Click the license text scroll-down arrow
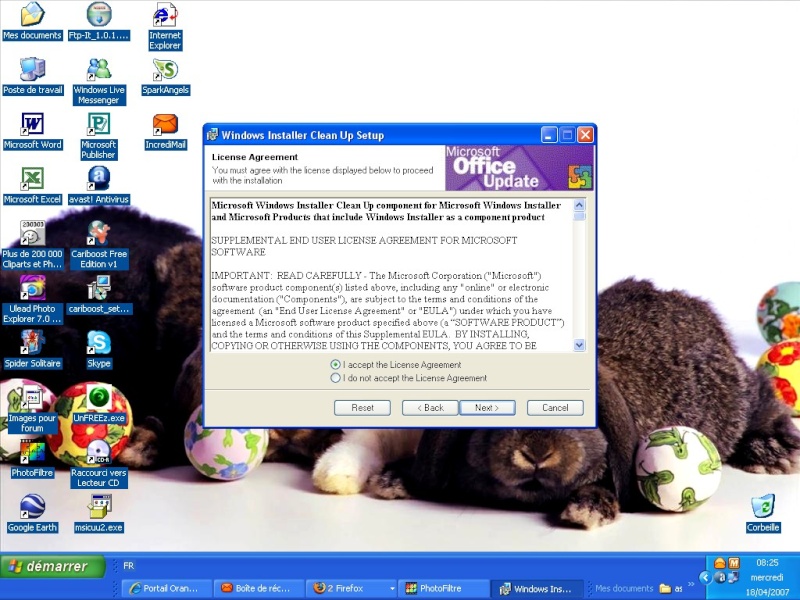Viewport: 800px width, 600px height. (579, 345)
